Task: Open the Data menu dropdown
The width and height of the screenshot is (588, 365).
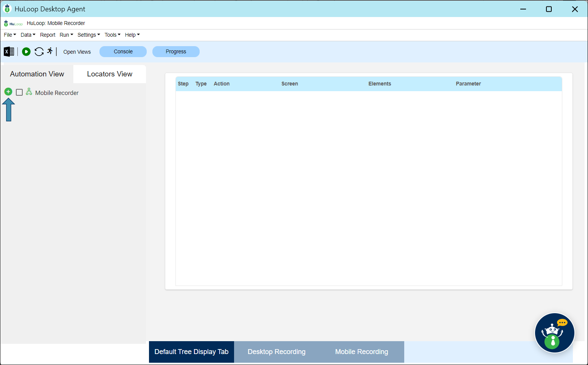Action: (28, 35)
